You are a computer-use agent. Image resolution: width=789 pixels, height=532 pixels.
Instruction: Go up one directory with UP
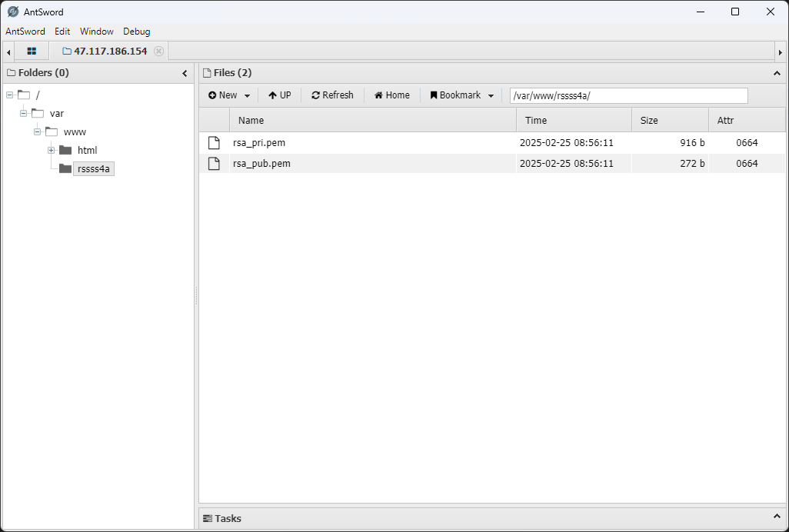[280, 95]
